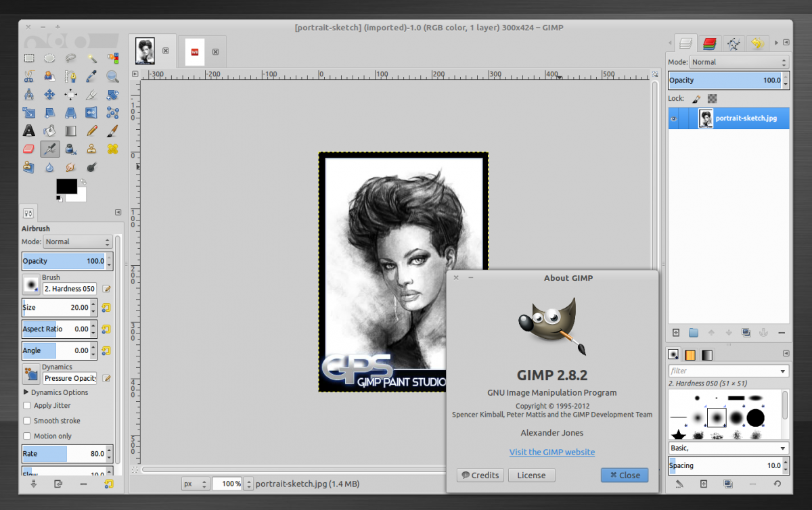Select the Eraser tool
Screen dimensions: 812x510
(x=29, y=148)
